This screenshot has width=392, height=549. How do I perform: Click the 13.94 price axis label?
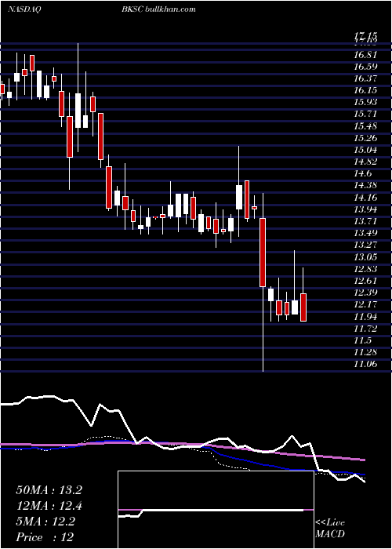click(x=365, y=209)
